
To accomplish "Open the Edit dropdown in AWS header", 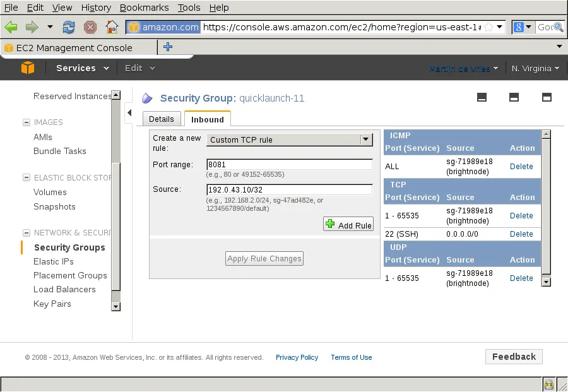I will [x=140, y=68].
